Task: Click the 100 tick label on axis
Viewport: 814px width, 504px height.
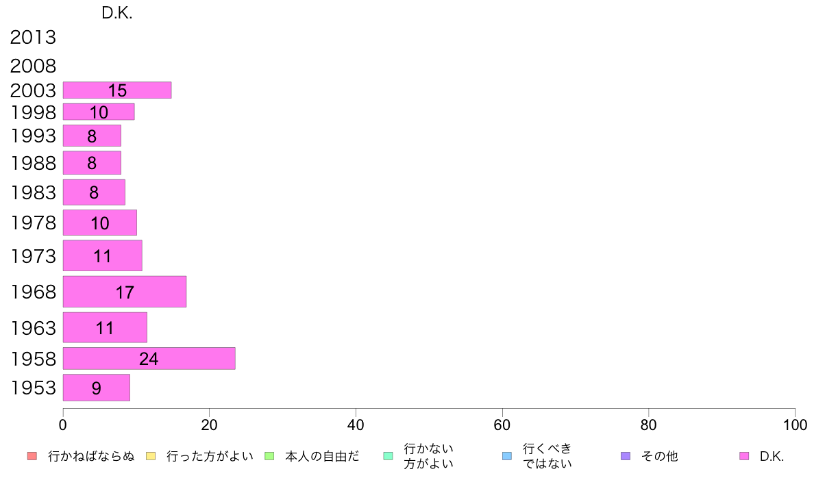Action: (795, 425)
